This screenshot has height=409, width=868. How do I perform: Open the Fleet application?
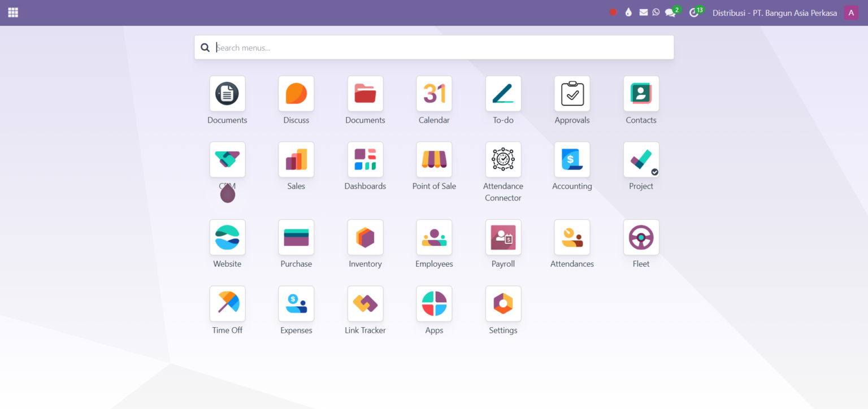[x=641, y=237]
